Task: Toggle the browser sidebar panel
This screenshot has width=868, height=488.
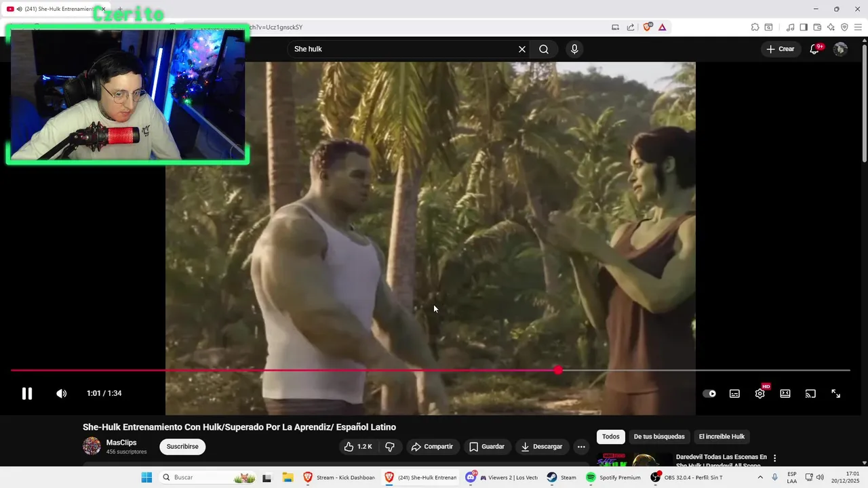Action: (x=804, y=27)
